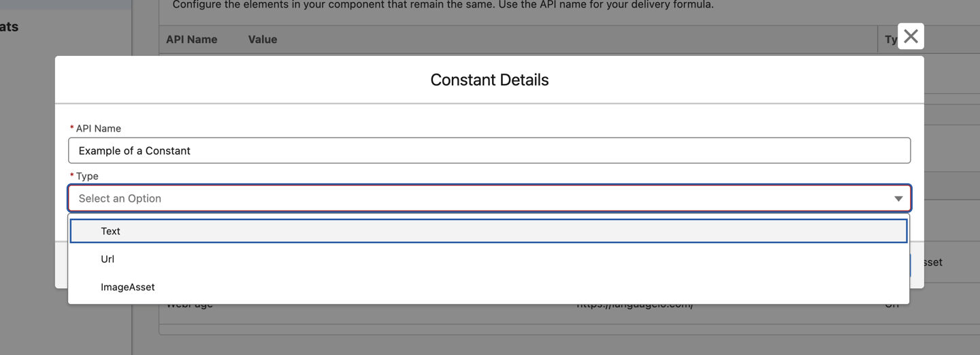Select the Url type option

click(489, 259)
